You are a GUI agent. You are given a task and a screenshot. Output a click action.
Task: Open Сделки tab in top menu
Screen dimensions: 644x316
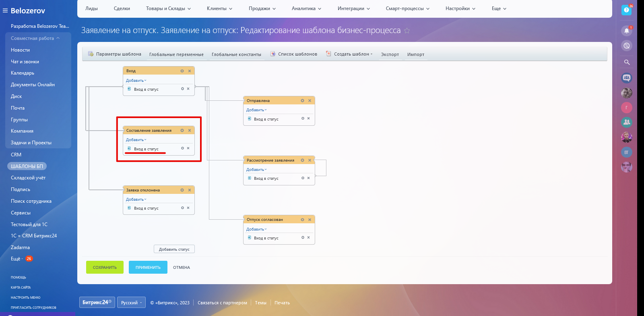[122, 8]
